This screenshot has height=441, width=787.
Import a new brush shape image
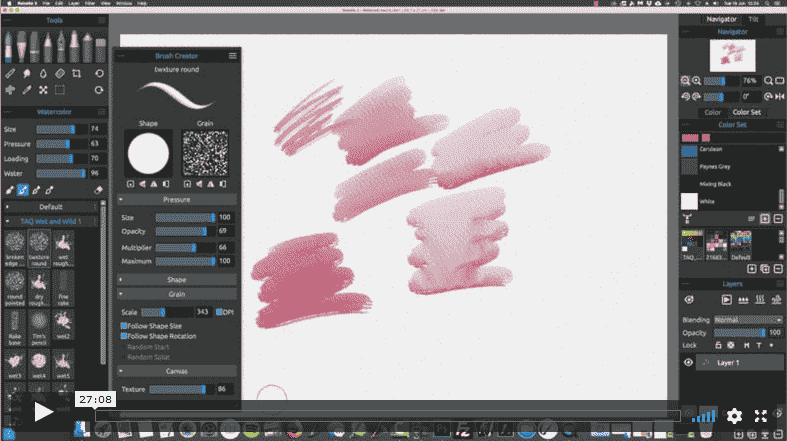pyautogui.click(x=130, y=184)
